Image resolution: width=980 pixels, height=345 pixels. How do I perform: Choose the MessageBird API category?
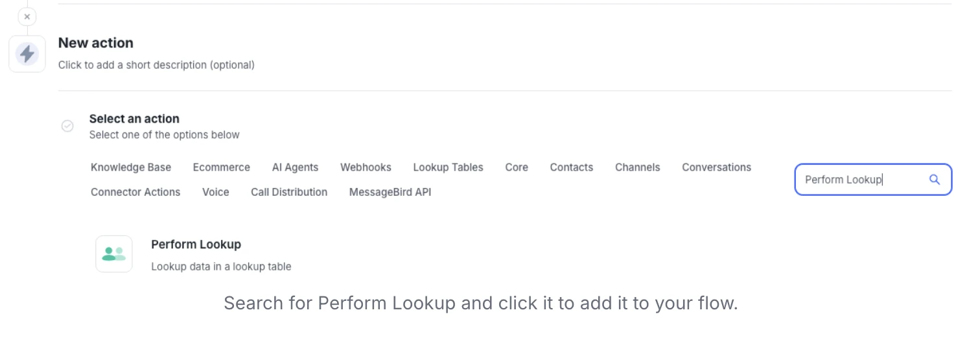coord(390,192)
